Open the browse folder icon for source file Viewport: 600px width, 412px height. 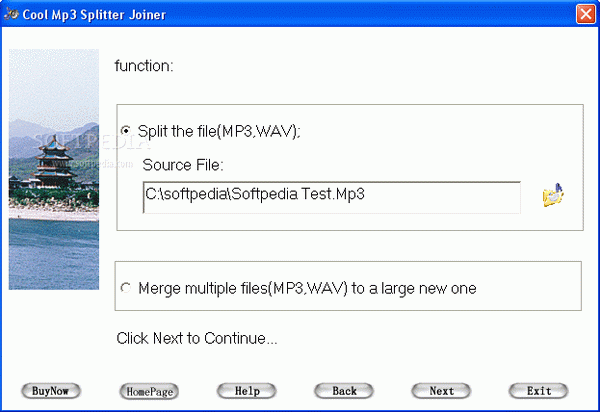point(553,195)
